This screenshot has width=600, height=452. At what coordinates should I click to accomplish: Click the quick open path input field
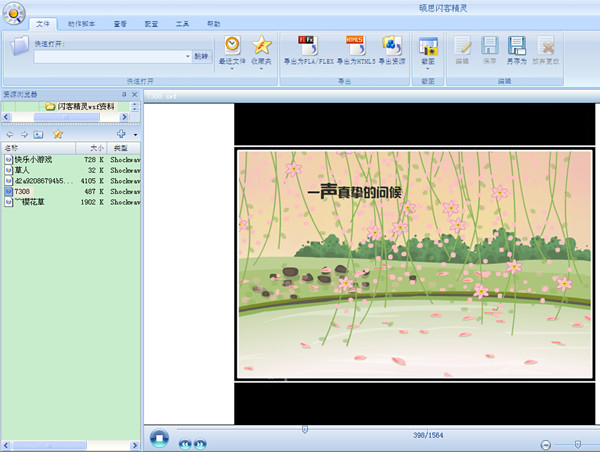click(109, 57)
